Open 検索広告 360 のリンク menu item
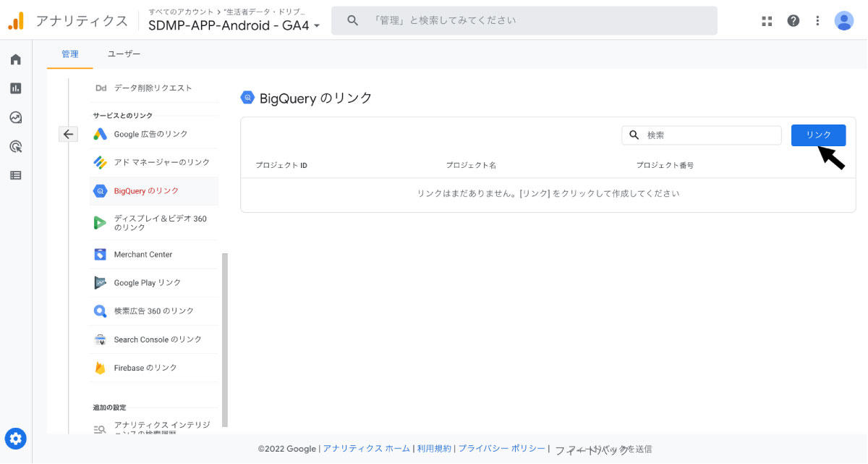Viewport: 868px width, 464px height. (x=153, y=311)
